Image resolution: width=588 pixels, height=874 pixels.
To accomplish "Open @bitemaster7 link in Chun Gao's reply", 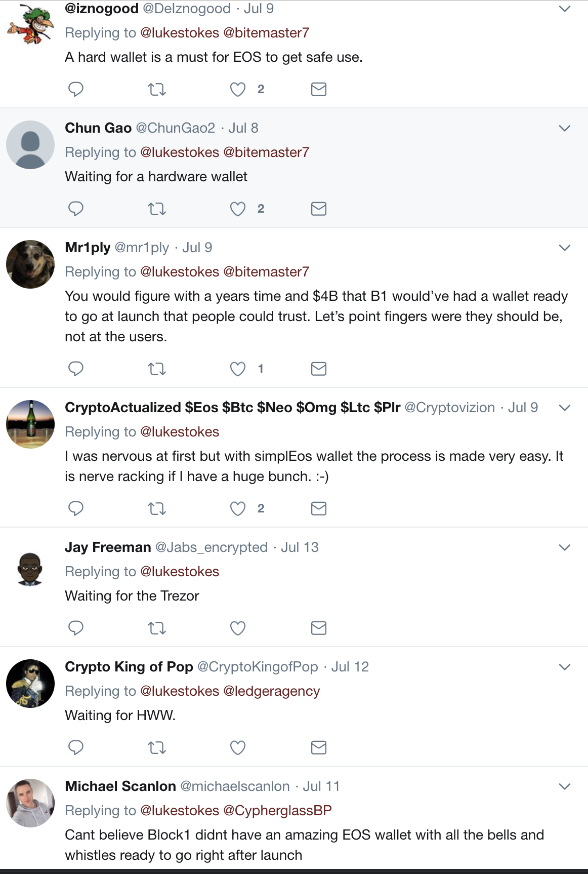I will click(266, 152).
